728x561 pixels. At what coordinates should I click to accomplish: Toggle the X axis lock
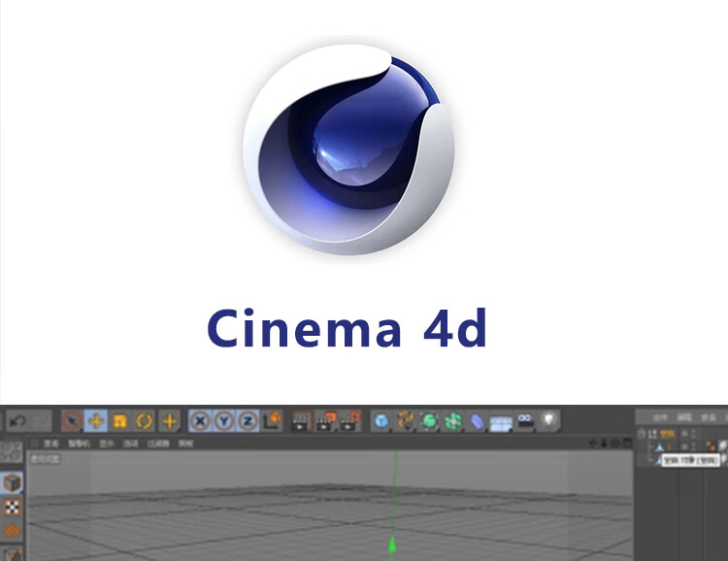point(200,421)
